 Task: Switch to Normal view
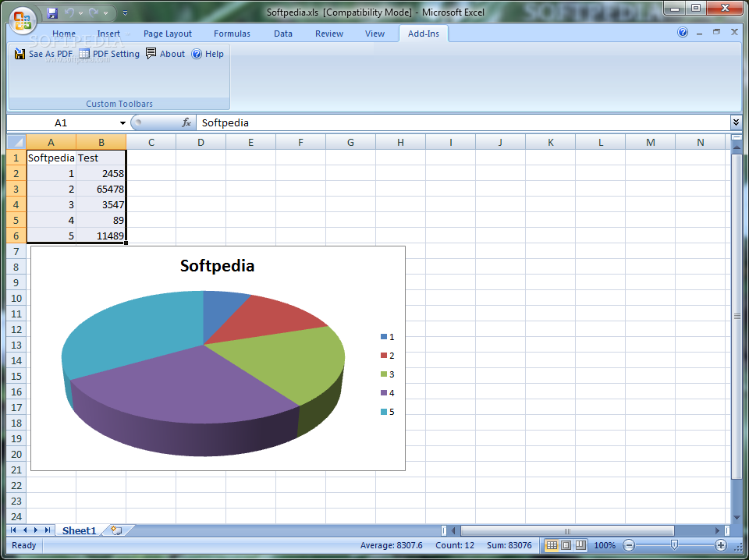tap(552, 545)
